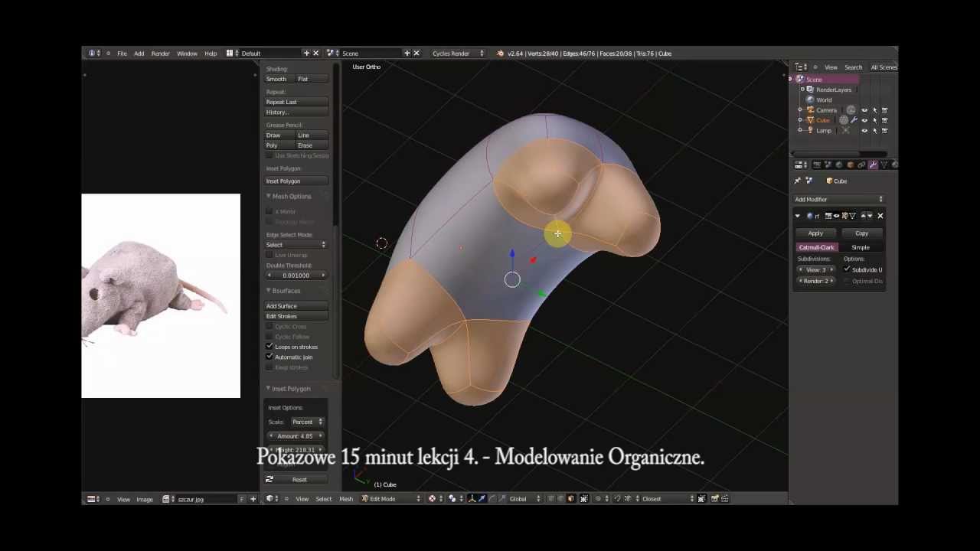Open the Add menu
The image size is (980, 551).
pos(139,54)
